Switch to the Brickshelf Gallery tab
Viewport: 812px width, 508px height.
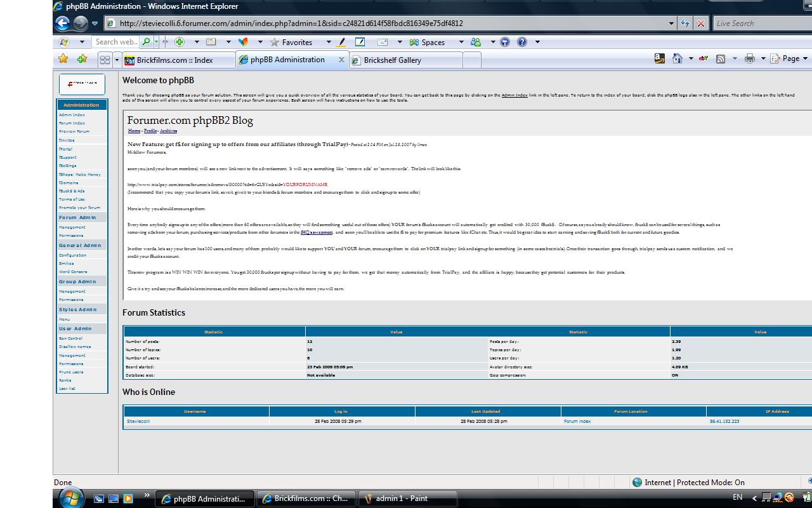pyautogui.click(x=406, y=60)
